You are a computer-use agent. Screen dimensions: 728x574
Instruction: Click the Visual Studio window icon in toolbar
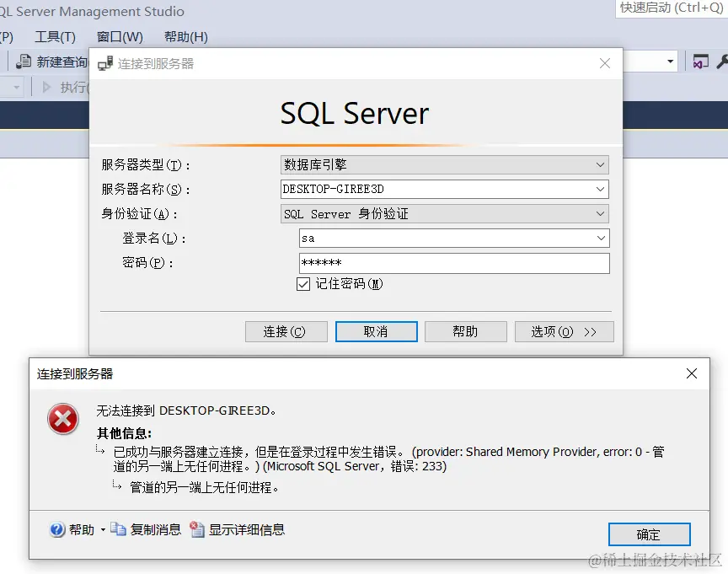click(700, 62)
